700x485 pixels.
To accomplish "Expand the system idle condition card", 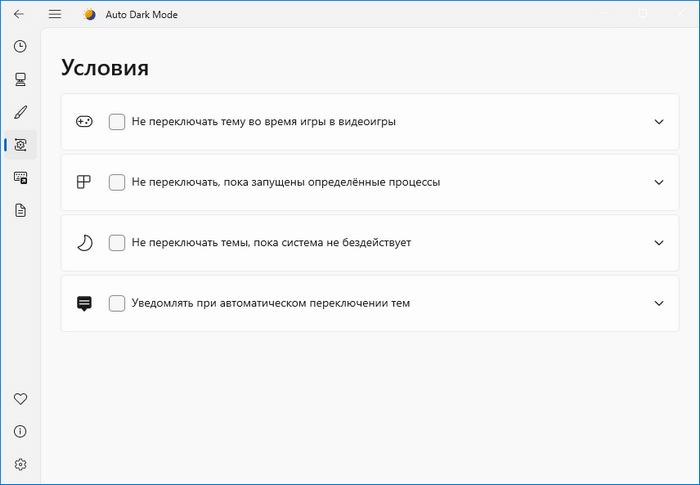I will [x=659, y=243].
